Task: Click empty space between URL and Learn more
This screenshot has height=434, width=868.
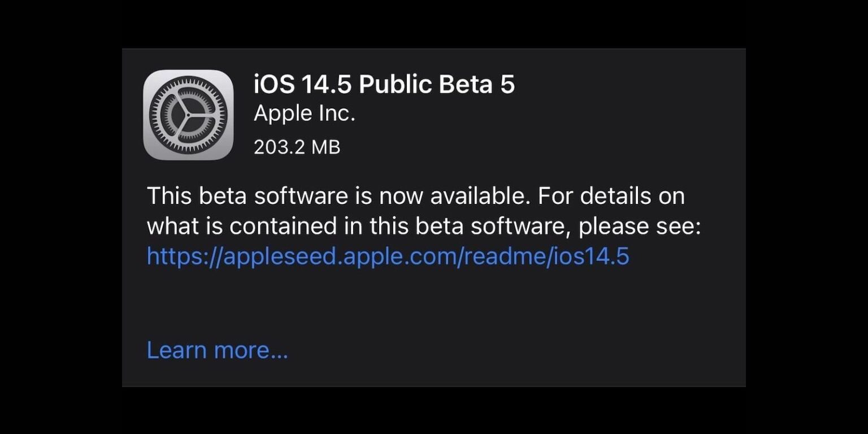Action: pyautogui.click(x=396, y=302)
